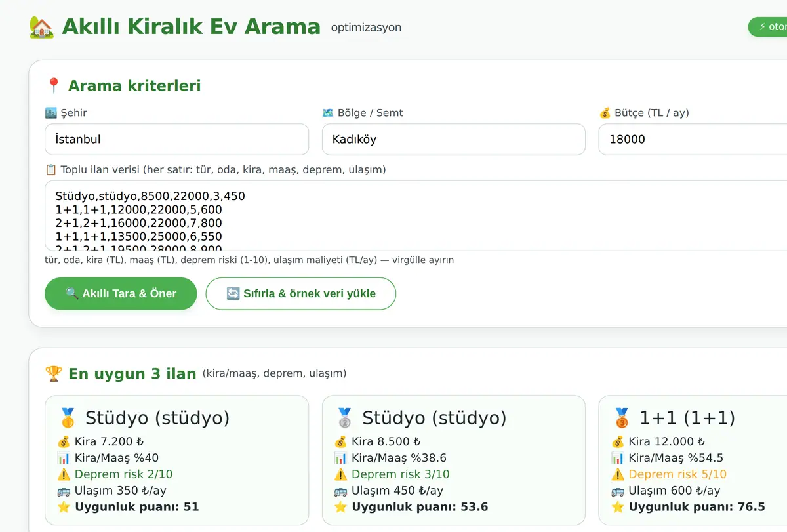
Task: Click the money bag icon beside Bütçe label
Action: [x=605, y=113]
